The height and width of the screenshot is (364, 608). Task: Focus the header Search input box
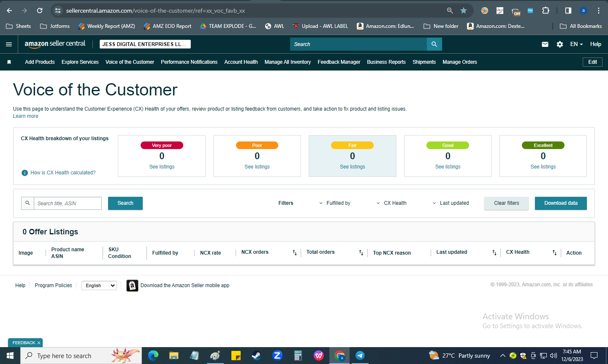tap(358, 44)
